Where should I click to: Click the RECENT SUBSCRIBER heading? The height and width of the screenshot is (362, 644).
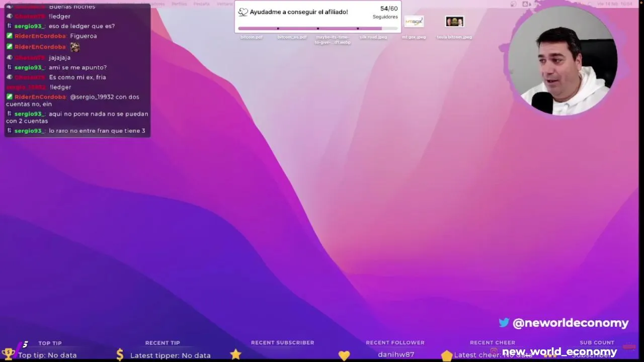282,342
